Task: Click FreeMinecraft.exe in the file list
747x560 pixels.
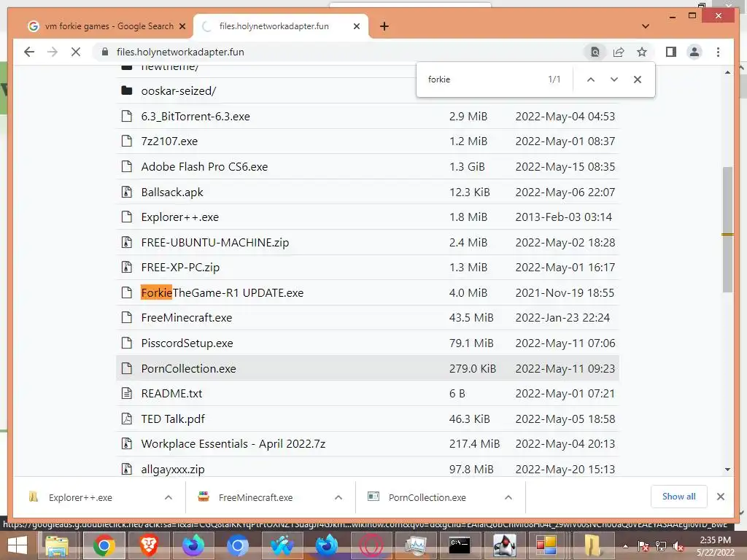Action: (x=186, y=318)
